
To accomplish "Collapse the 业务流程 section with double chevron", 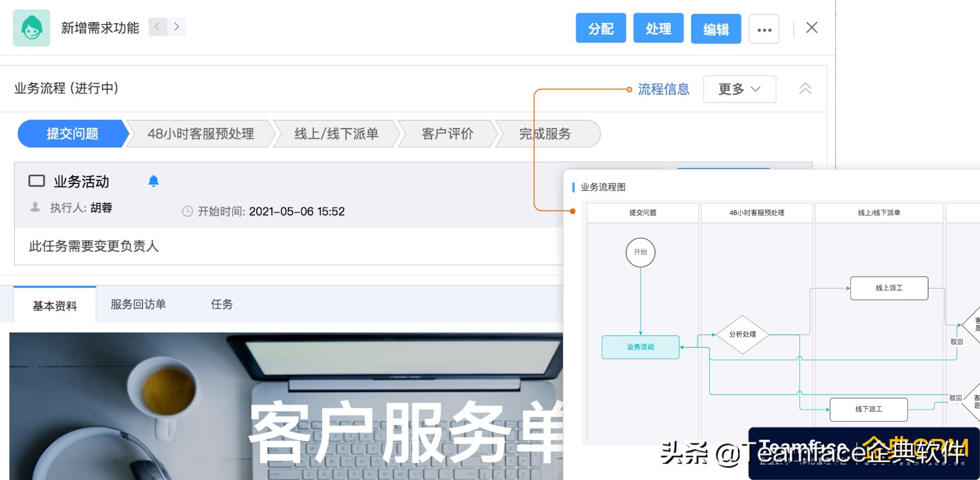I will 805,89.
